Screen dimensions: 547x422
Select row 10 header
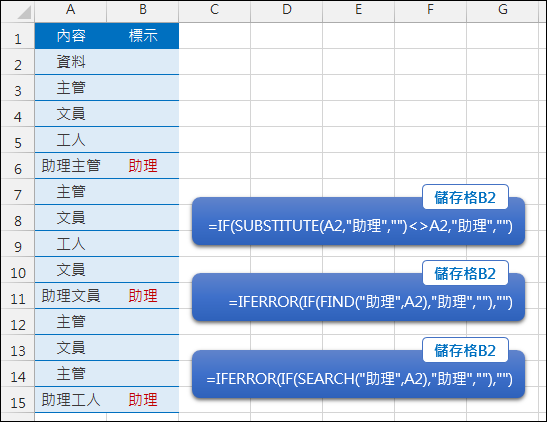pyautogui.click(x=18, y=270)
